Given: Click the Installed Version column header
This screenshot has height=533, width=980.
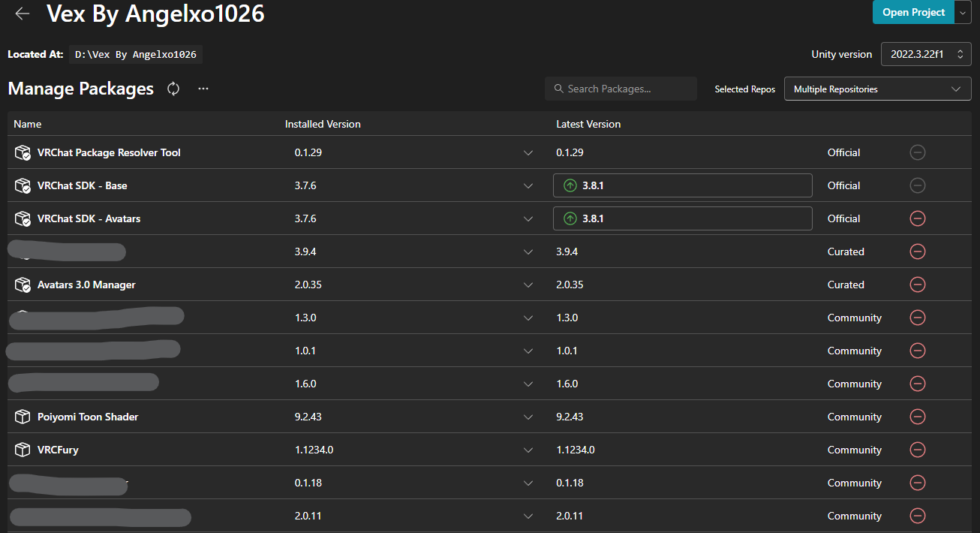Looking at the screenshot, I should tap(323, 124).
